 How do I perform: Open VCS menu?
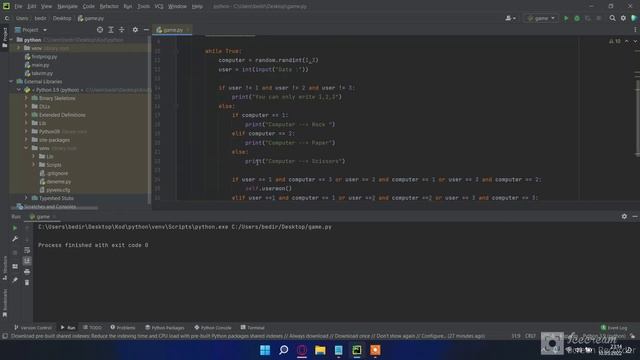[x=159, y=7]
